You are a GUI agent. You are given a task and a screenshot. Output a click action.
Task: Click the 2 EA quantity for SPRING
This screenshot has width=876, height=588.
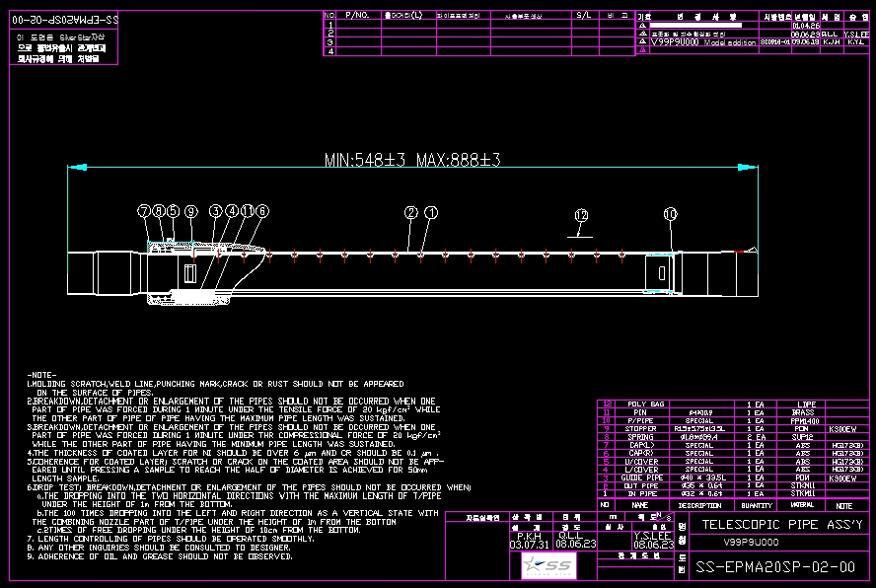[x=756, y=437]
